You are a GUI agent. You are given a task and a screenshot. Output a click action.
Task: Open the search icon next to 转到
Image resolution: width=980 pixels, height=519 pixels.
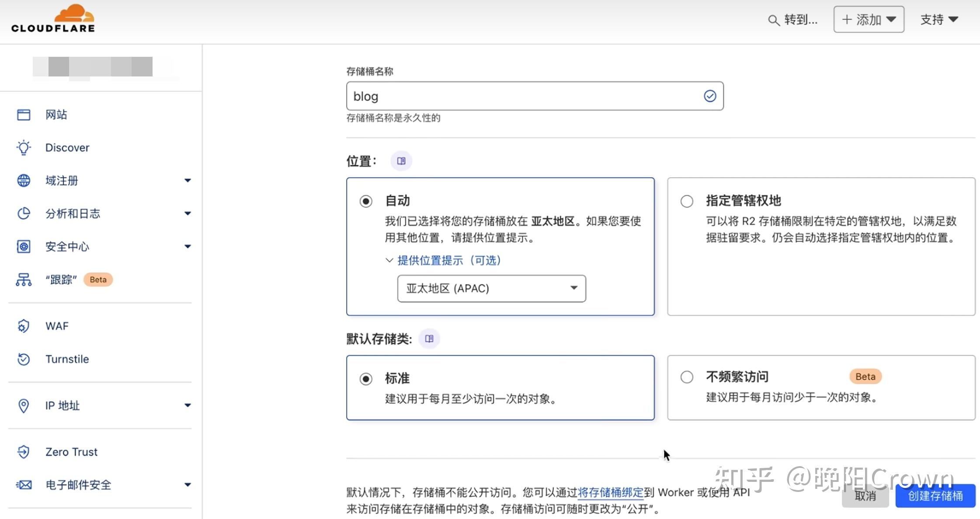coord(773,20)
